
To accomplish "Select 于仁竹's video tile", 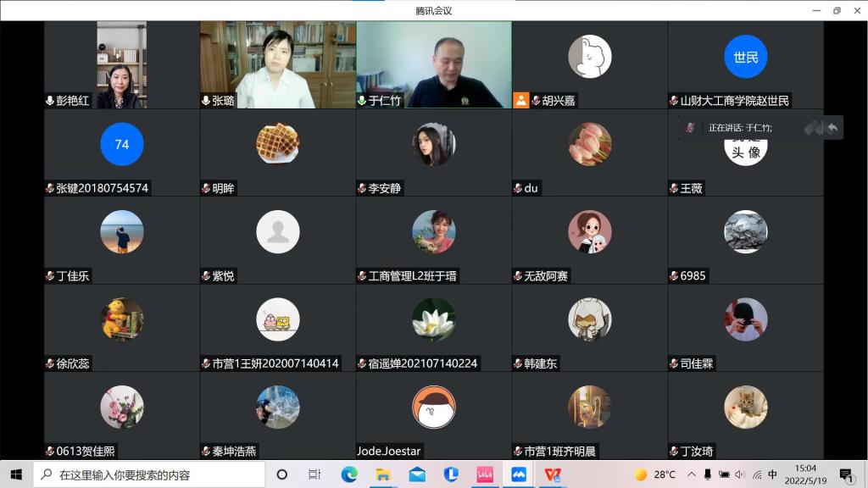I will (x=434, y=64).
